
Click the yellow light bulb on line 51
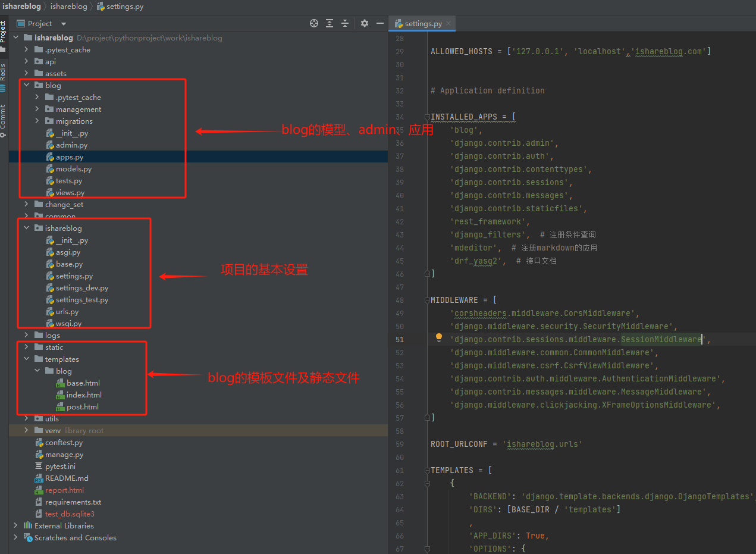[439, 337]
